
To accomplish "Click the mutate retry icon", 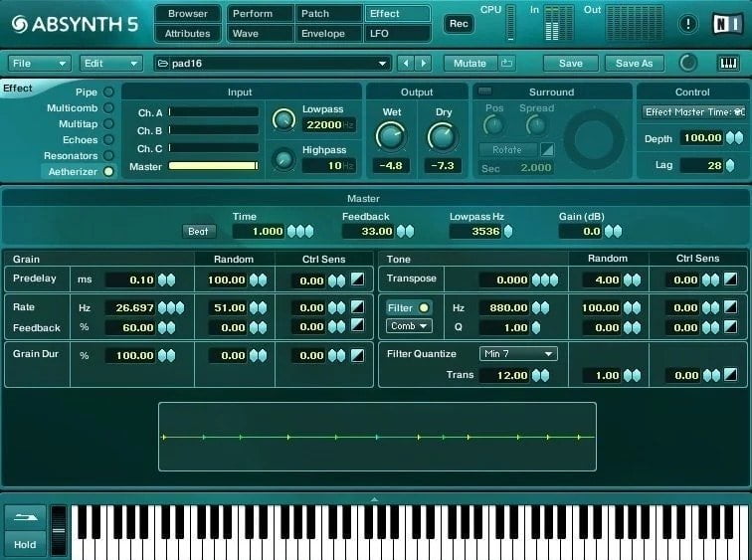I will pos(507,64).
